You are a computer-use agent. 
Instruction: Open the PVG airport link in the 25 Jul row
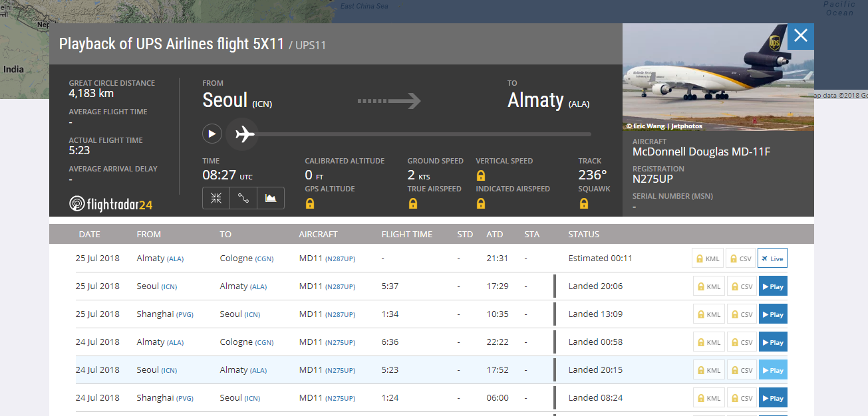pyautogui.click(x=184, y=314)
